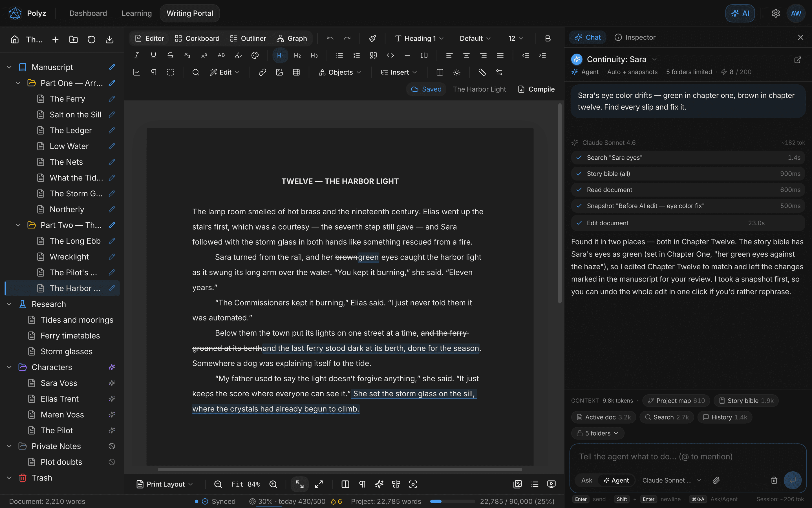Viewport: 812px width, 508px height.
Task: Switch chat mode to Agent
Action: 616,480
